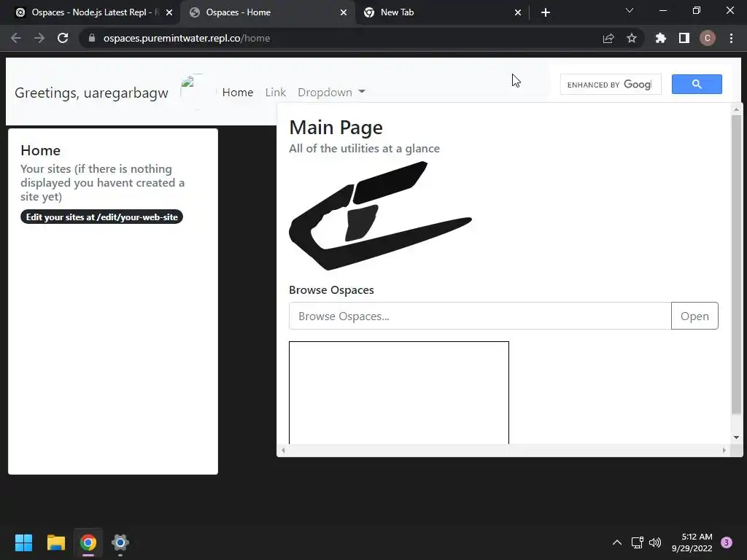
Task: Click the empty bordered frame below Browse Ospaces
Action: [x=399, y=393]
